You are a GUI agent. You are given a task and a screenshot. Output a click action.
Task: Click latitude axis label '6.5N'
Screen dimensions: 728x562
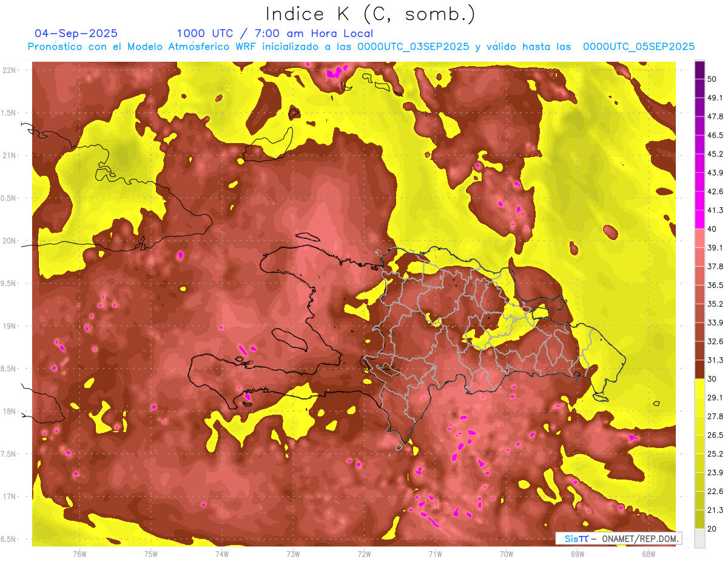pyautogui.click(x=9, y=539)
